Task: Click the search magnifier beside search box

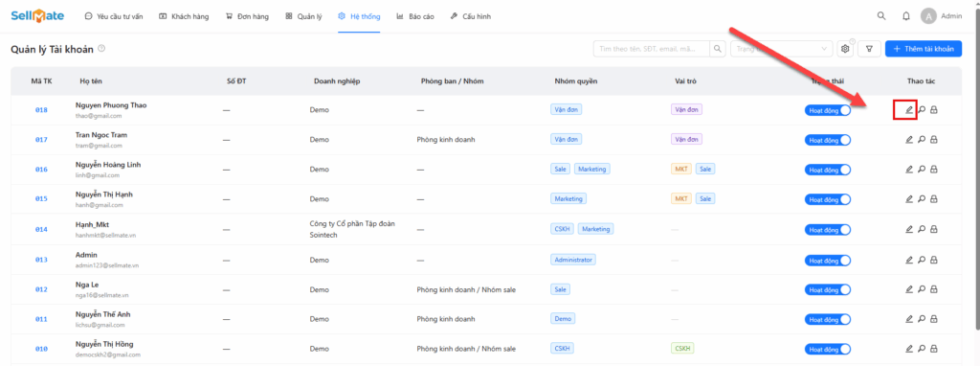Action: pyautogui.click(x=718, y=49)
